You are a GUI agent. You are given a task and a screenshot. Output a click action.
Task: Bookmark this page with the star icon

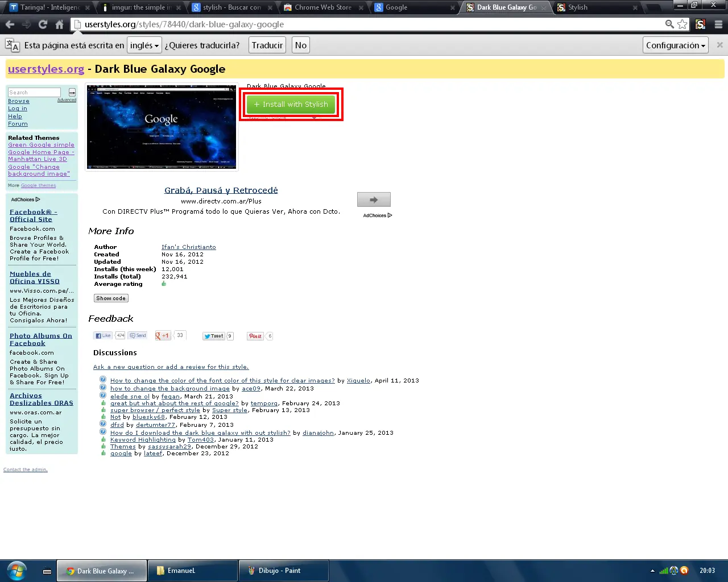point(682,24)
